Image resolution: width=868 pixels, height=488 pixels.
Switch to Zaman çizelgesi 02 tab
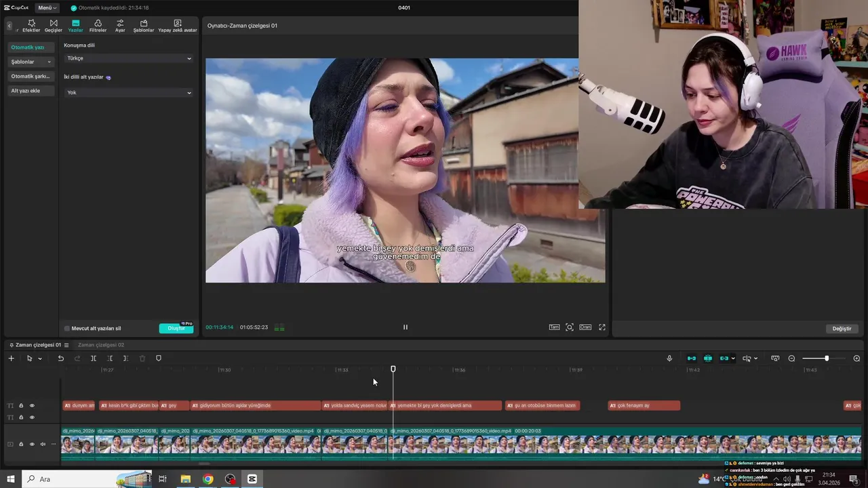101,345
